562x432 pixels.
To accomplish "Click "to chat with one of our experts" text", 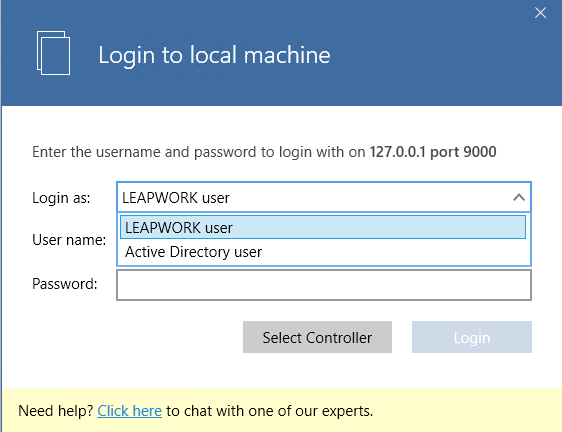I will click(x=270, y=411).
